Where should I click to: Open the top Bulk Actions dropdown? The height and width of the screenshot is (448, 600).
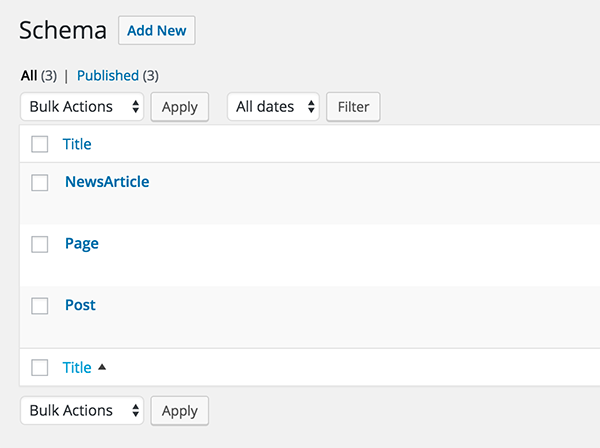82,107
